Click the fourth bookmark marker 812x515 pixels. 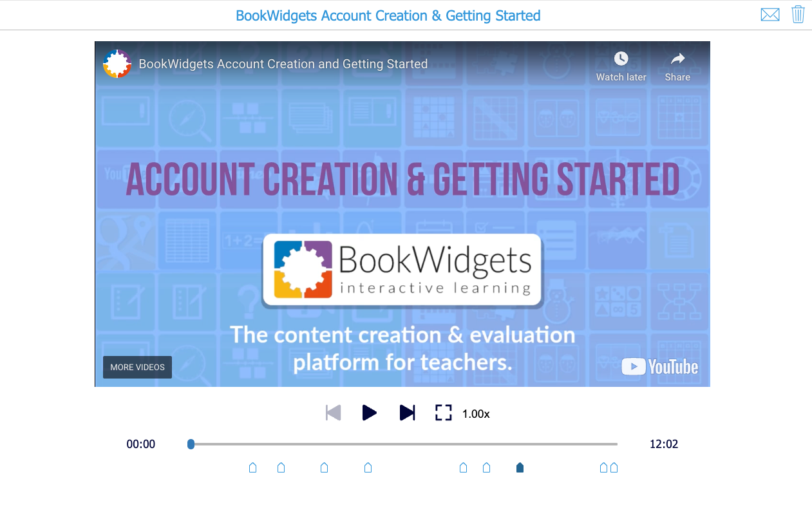click(x=368, y=467)
